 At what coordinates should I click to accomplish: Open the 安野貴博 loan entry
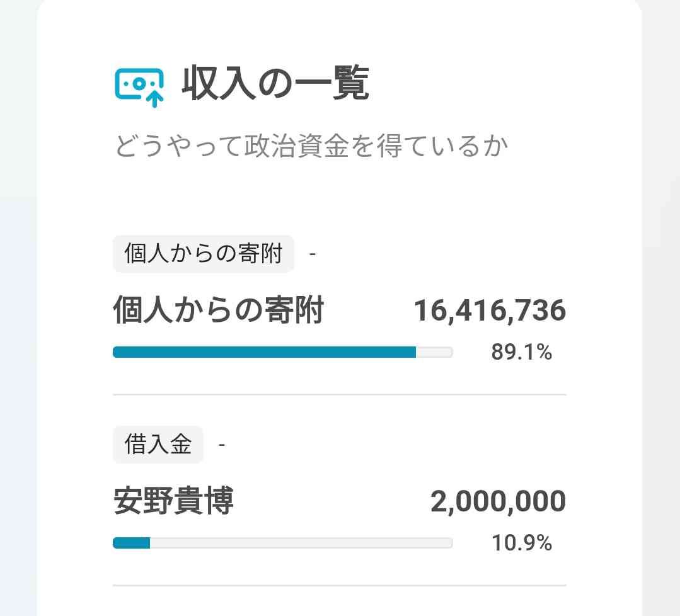[x=173, y=500]
